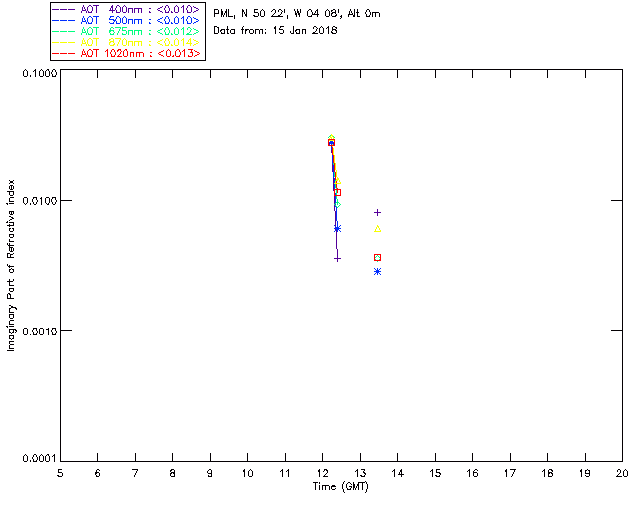640x512 pixels.
Task: Click the x-axis tick label 13
Action: pyautogui.click(x=360, y=473)
